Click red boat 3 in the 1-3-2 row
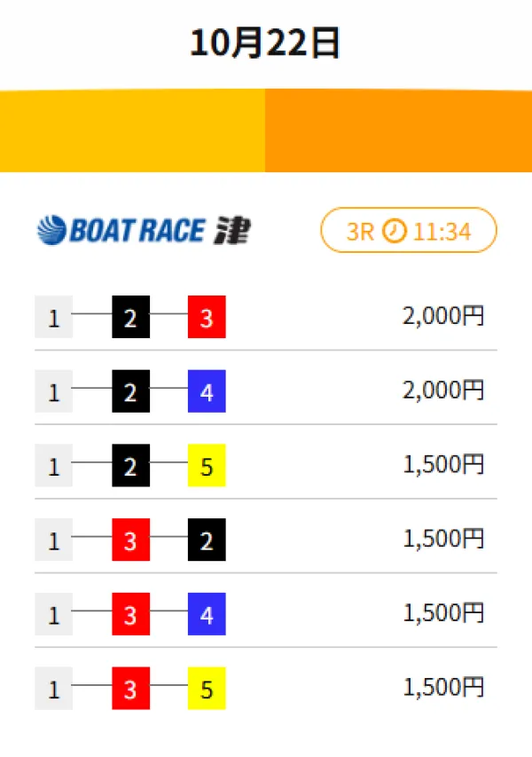Image resolution: width=532 pixels, height=757 pixels. coord(130,540)
